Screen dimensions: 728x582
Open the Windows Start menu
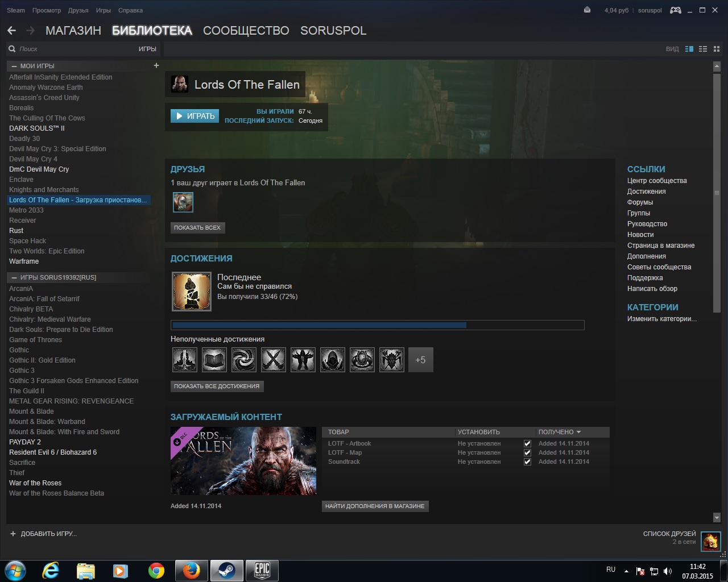pyautogui.click(x=15, y=570)
